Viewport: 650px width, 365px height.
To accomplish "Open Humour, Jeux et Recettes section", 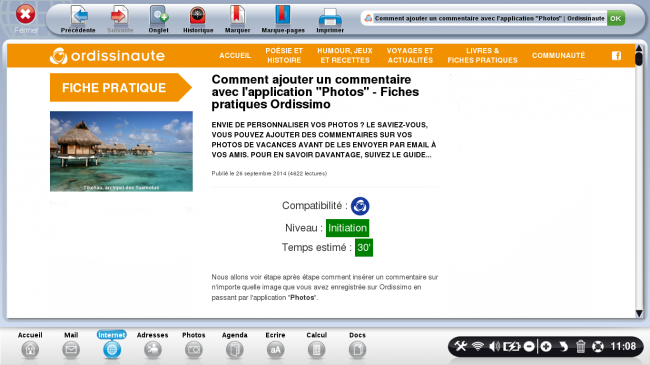I will click(x=345, y=56).
